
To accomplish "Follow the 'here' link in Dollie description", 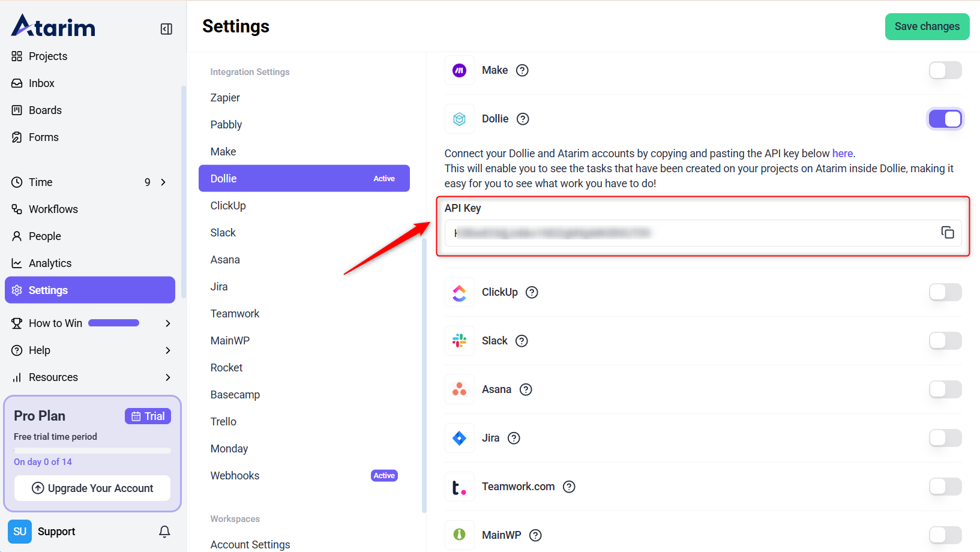I will click(x=842, y=154).
